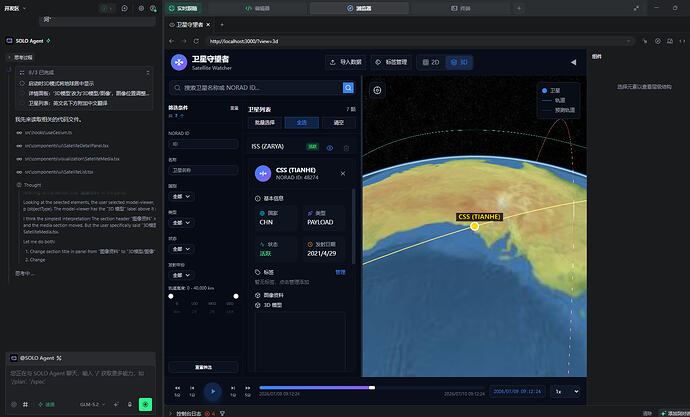Click the timeline progress slider handle

[372, 388]
